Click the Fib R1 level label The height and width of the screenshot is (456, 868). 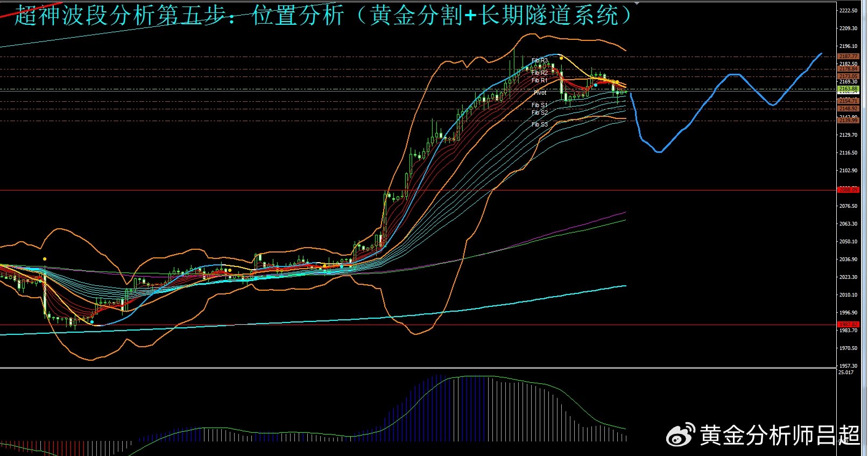[539, 80]
